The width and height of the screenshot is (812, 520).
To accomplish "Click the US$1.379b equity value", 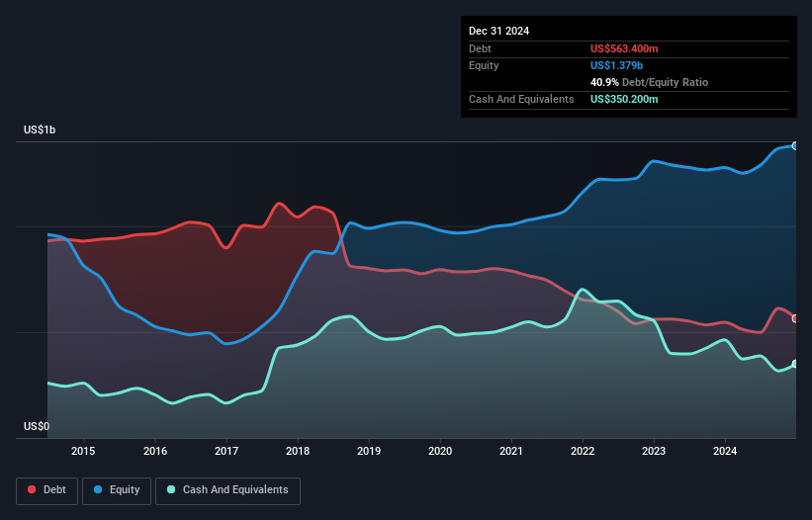I will [616, 65].
